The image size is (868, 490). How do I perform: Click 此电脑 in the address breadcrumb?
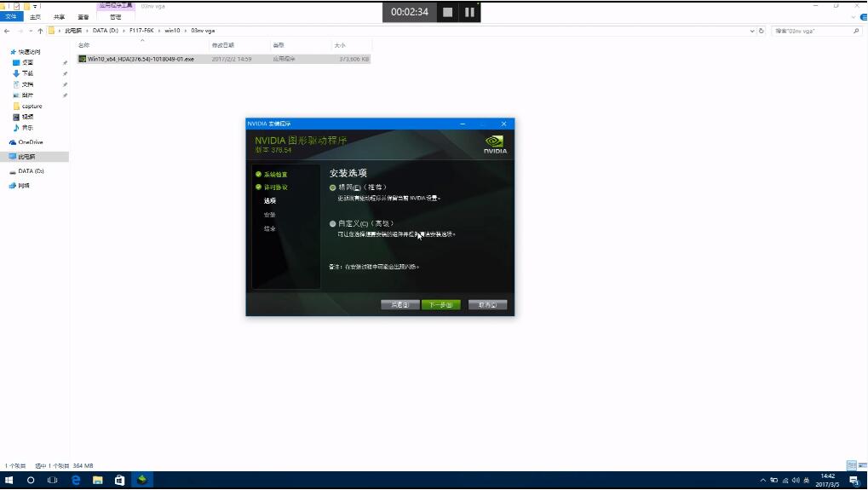click(73, 31)
